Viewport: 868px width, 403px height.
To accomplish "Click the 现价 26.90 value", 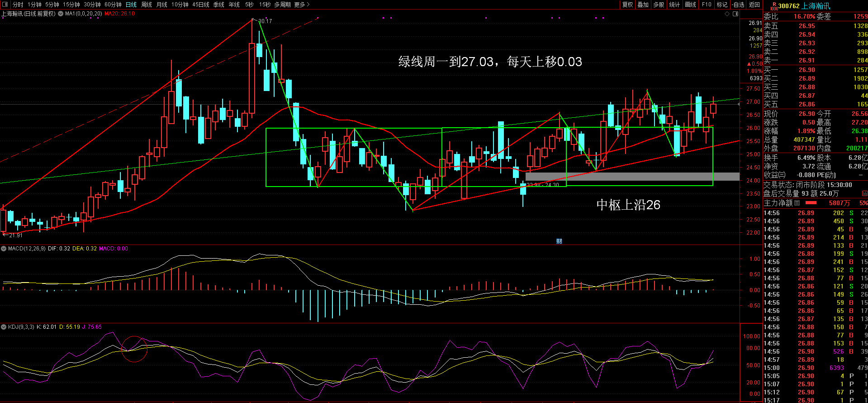I will [x=807, y=114].
